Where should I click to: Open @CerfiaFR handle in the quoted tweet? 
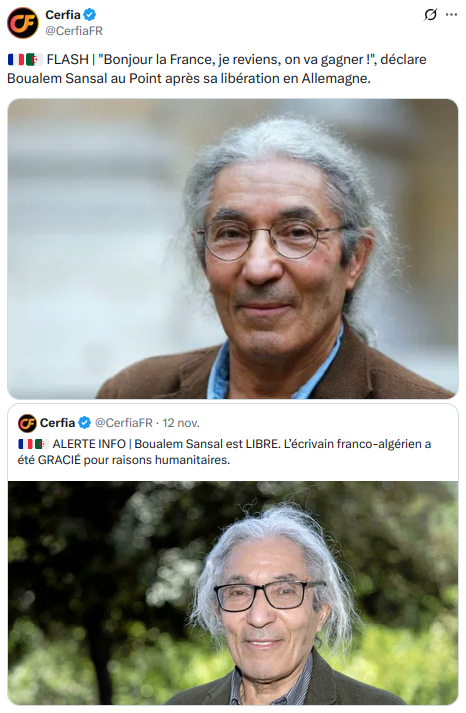coord(124,423)
